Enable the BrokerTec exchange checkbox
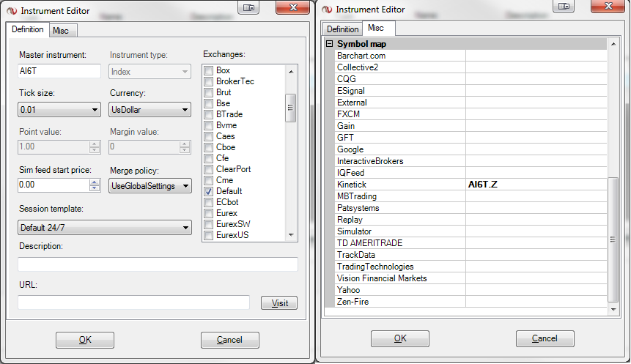This screenshot has width=631, height=364. (208, 81)
